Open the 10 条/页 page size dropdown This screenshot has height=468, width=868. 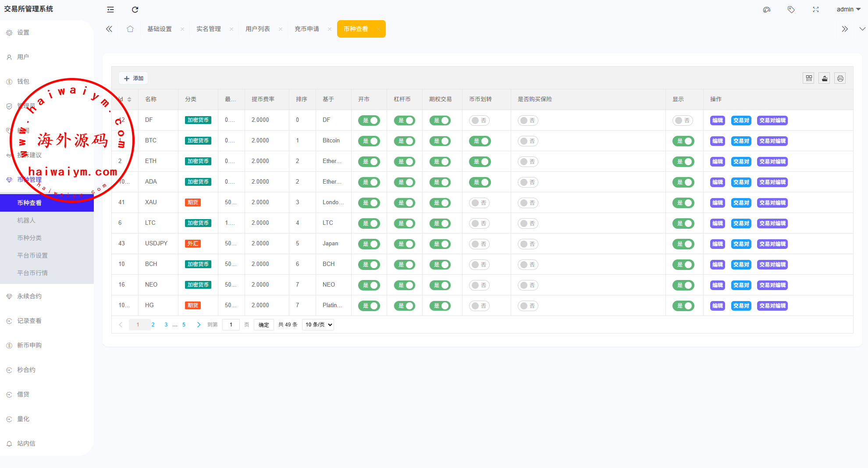pyautogui.click(x=318, y=325)
